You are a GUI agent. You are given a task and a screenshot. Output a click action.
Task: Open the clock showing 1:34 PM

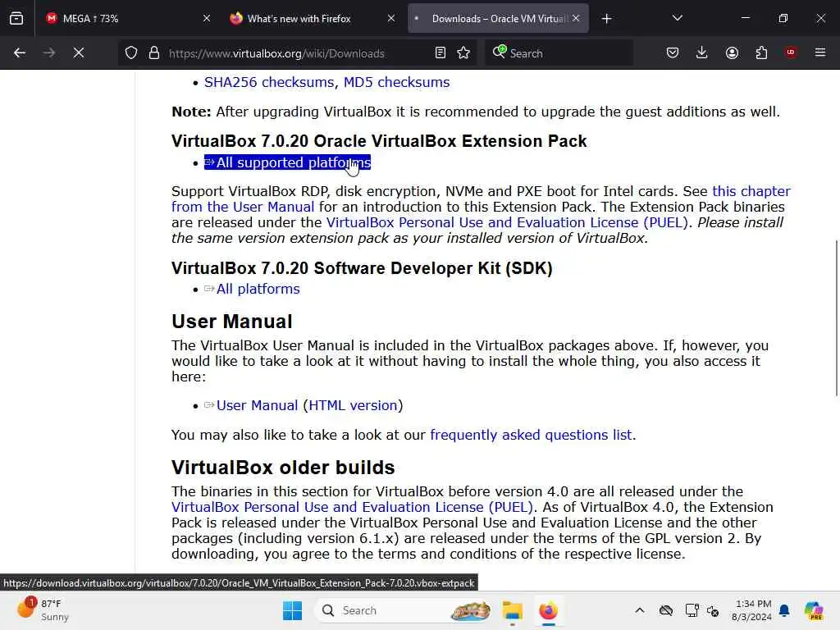click(x=752, y=610)
